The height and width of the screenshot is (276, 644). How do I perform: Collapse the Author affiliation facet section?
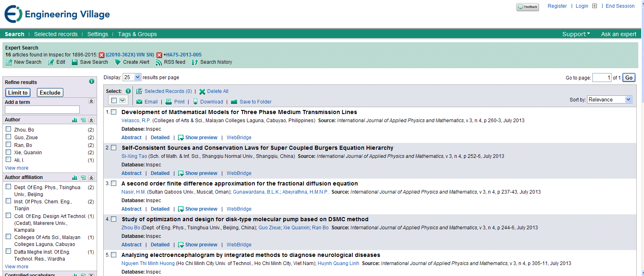coord(91,178)
